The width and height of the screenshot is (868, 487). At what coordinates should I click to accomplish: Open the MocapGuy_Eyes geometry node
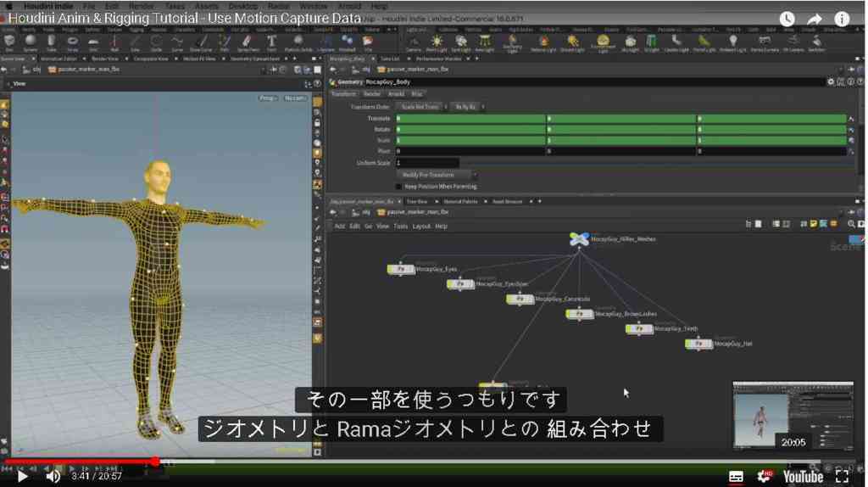pyautogui.click(x=401, y=269)
